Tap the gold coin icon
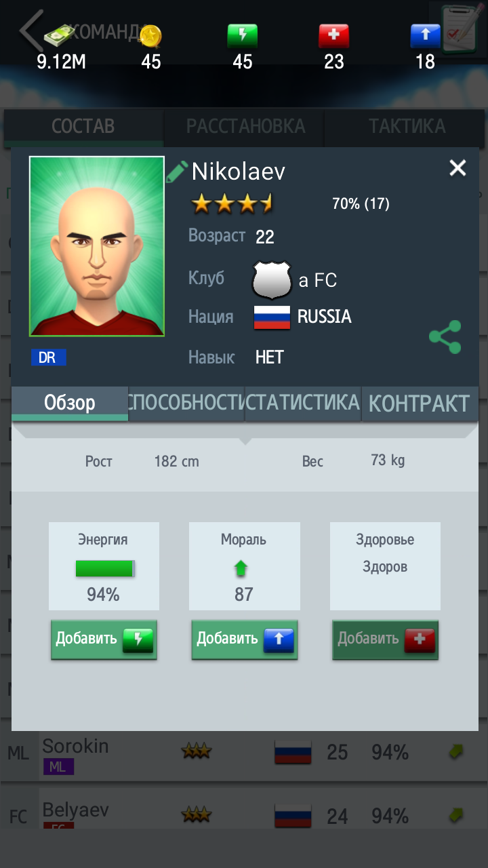The width and height of the screenshot is (488, 868). point(150,35)
